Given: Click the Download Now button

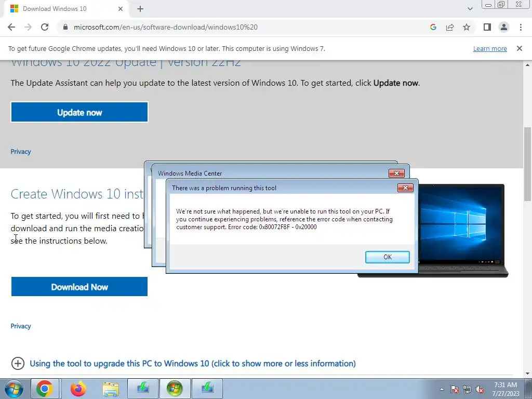Looking at the screenshot, I should (x=79, y=287).
